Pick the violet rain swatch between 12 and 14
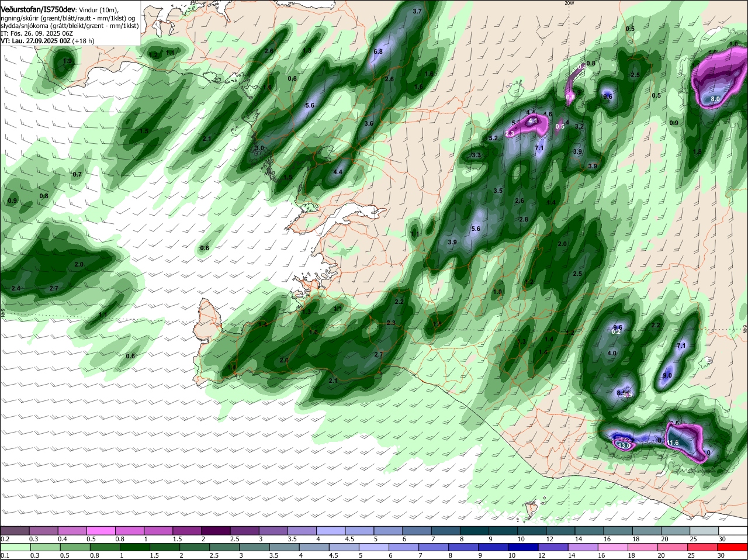 553,547
